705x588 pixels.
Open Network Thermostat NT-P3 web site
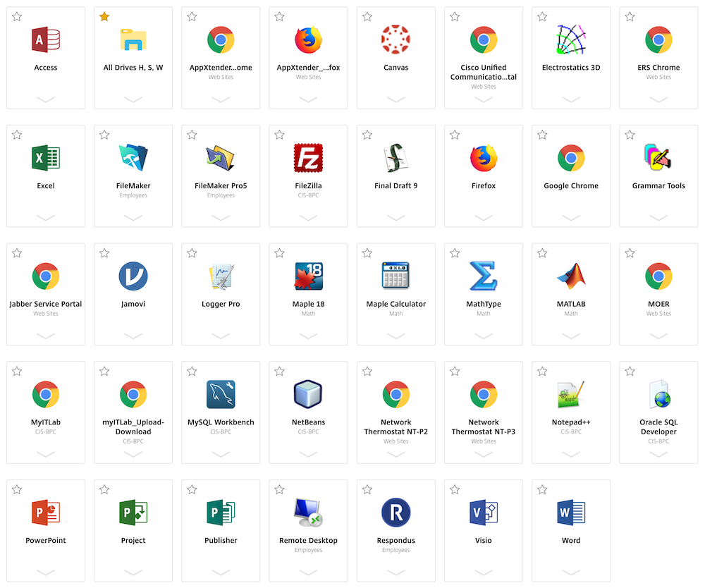point(484,394)
